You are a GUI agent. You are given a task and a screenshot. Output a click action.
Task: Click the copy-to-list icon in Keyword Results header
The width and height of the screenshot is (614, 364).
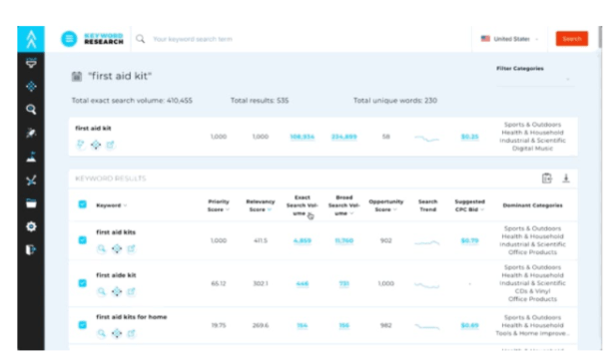click(547, 179)
